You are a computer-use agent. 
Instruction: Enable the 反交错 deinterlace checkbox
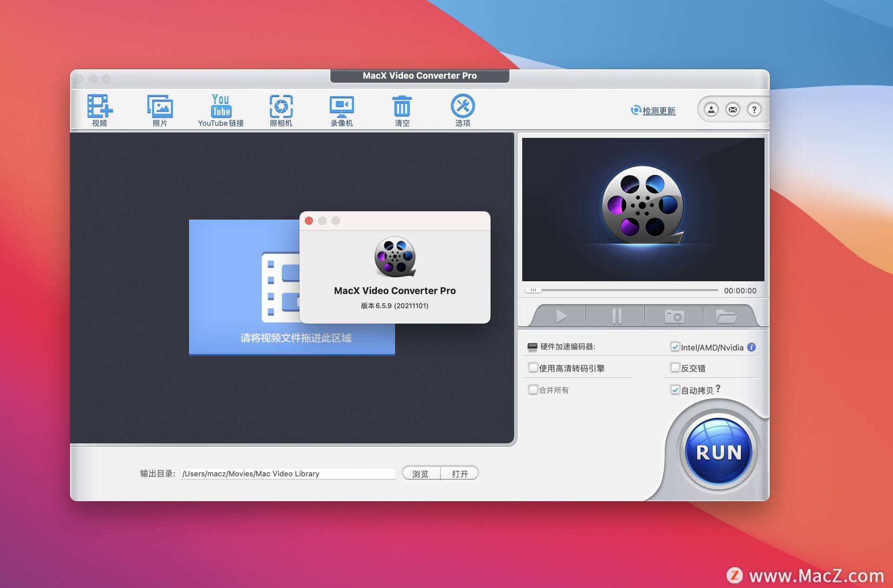pyautogui.click(x=675, y=368)
